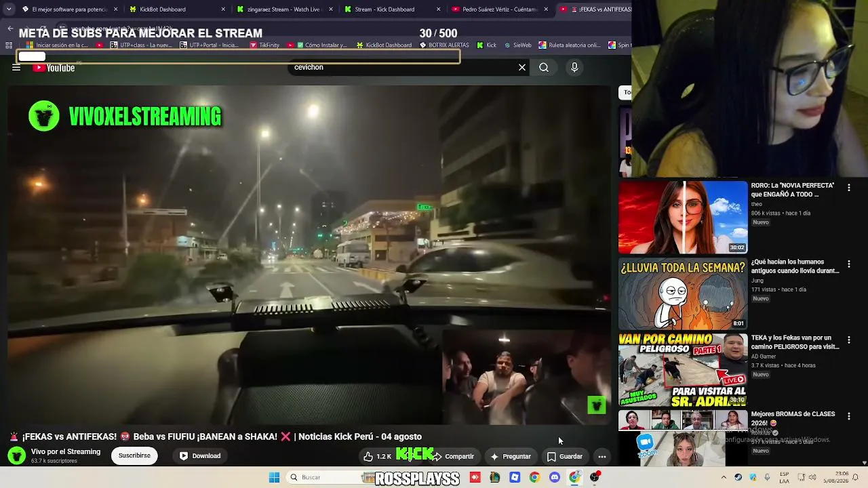Close the KickBot Dashboard tab
The width and height of the screenshot is (868, 488).
(223, 9)
